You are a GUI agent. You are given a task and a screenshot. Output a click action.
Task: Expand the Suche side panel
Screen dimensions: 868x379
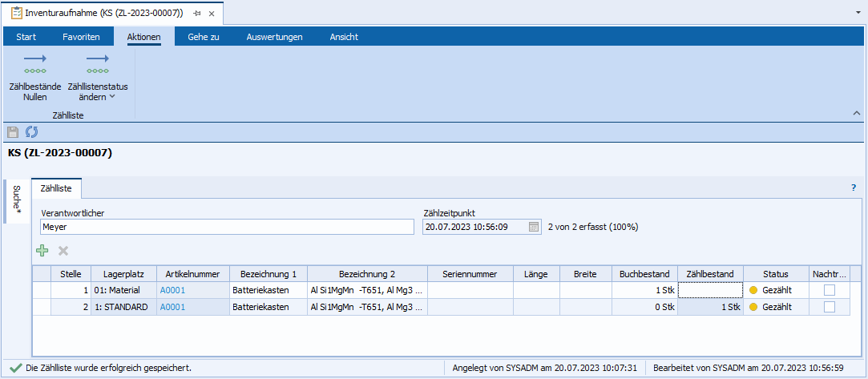17,200
